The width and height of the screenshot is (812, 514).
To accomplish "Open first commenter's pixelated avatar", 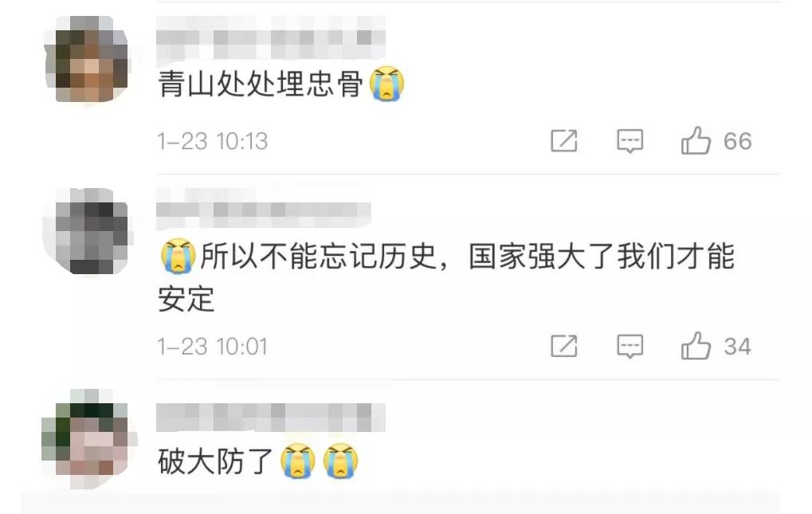I will tap(87, 60).
